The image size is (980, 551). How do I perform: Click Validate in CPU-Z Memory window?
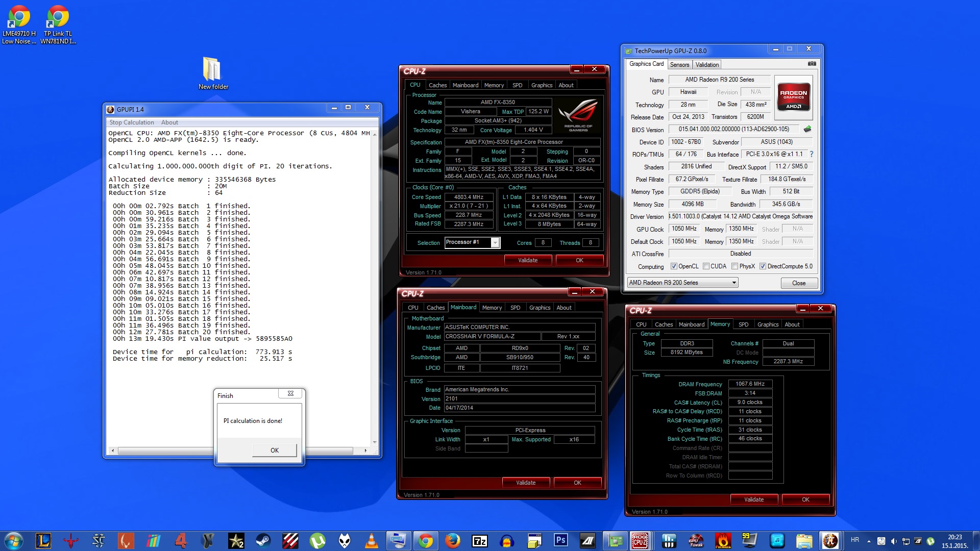[x=754, y=499]
